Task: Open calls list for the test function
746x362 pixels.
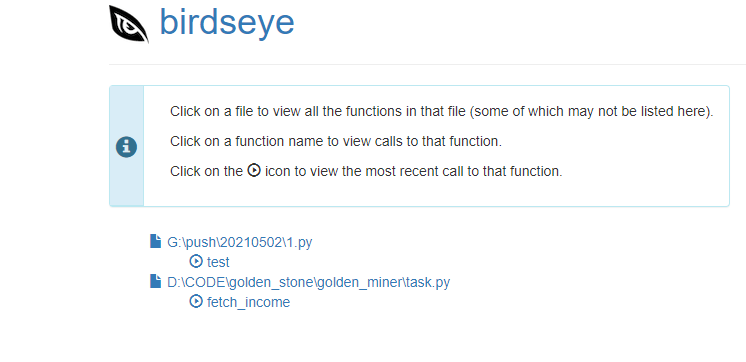Action: pos(218,262)
